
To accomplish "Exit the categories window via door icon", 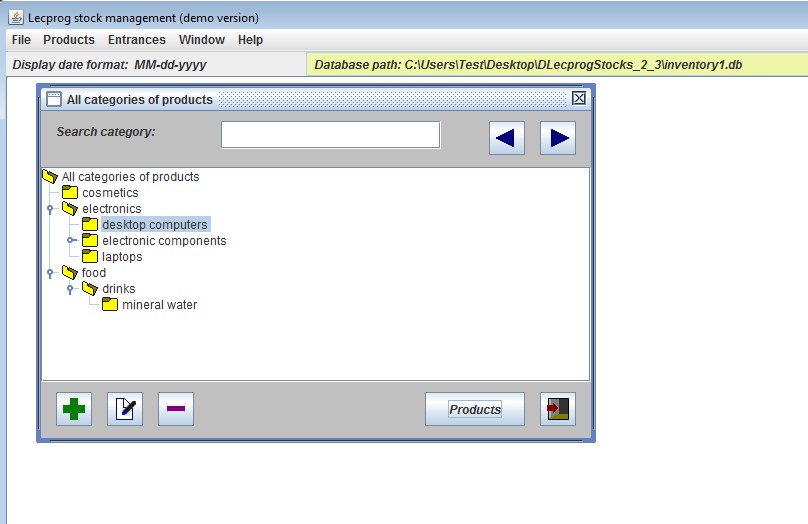I will (558, 409).
